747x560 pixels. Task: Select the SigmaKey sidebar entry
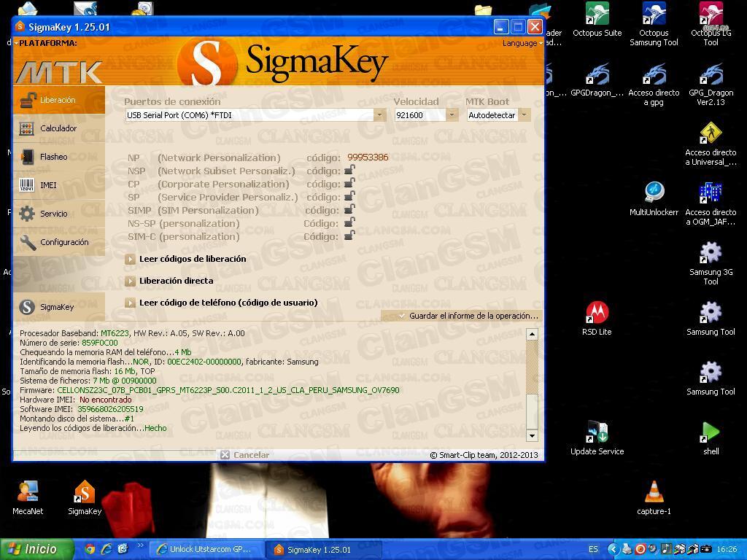(59, 307)
